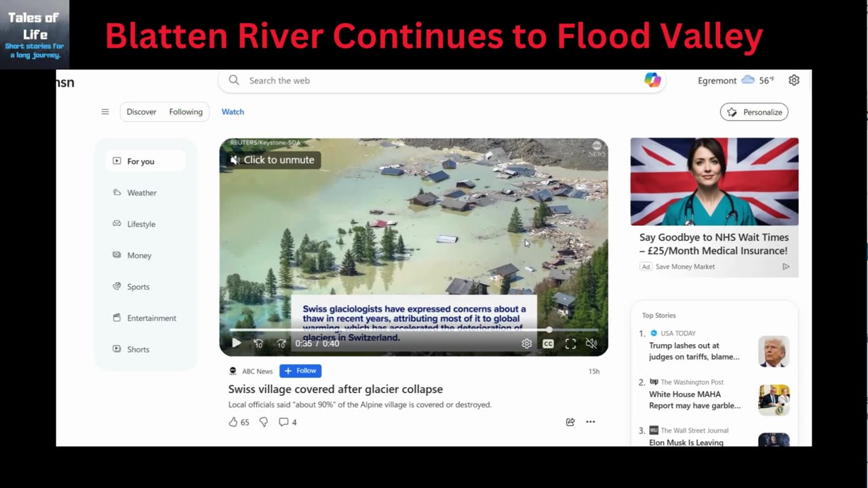868x488 pixels.
Task: Share the Swiss village article
Action: tap(570, 422)
